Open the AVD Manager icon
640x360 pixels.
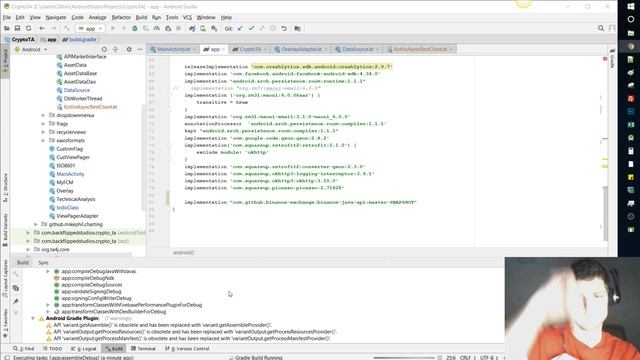tap(203, 28)
